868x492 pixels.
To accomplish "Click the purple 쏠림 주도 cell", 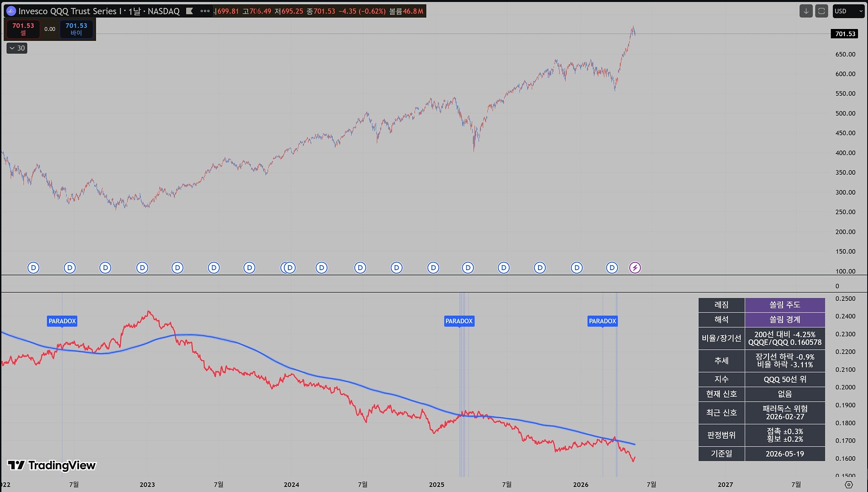I will tap(785, 305).
